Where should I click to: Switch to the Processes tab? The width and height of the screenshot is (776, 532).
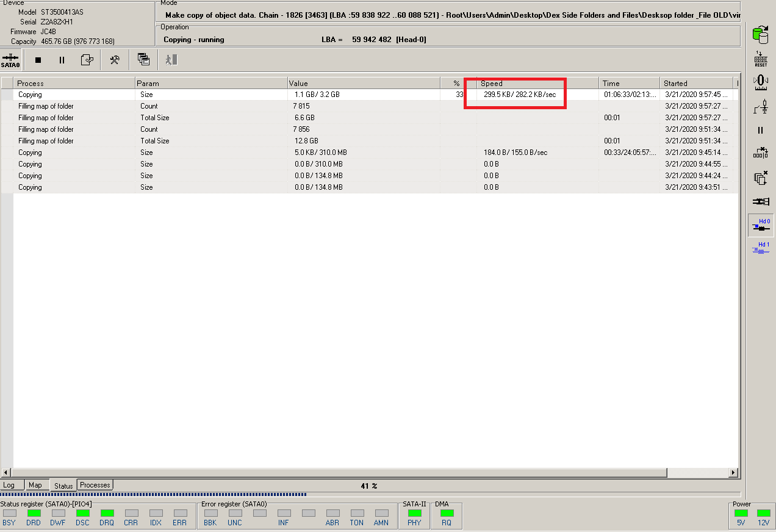pos(95,485)
